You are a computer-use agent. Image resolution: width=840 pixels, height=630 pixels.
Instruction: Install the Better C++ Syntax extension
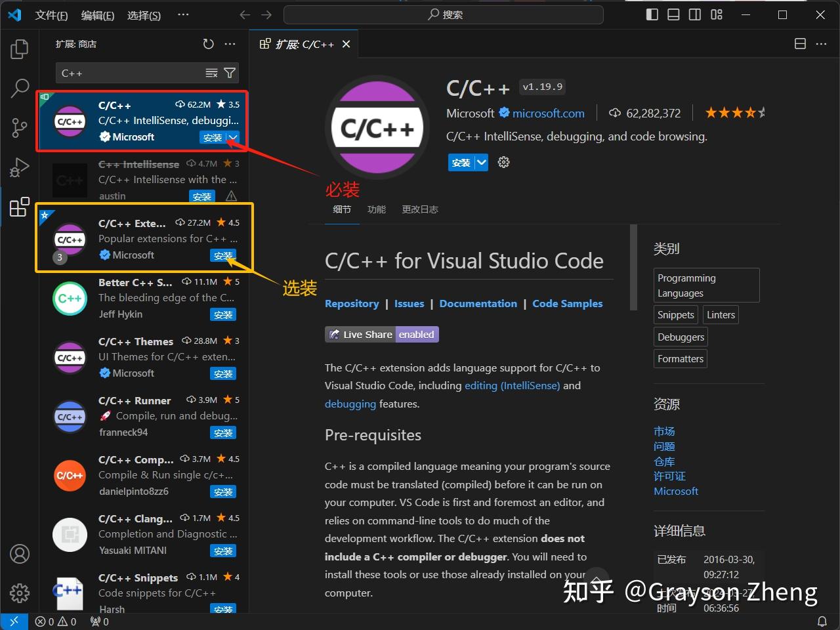(x=223, y=315)
